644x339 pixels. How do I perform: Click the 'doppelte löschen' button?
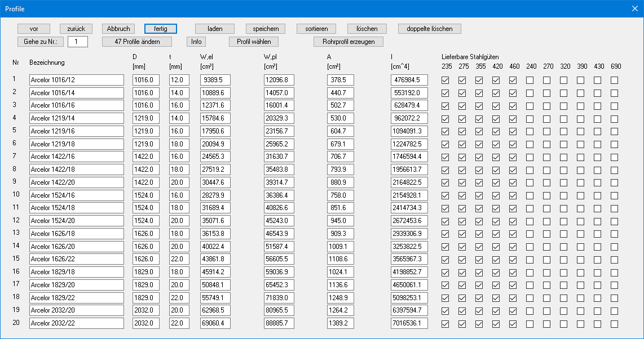click(429, 29)
